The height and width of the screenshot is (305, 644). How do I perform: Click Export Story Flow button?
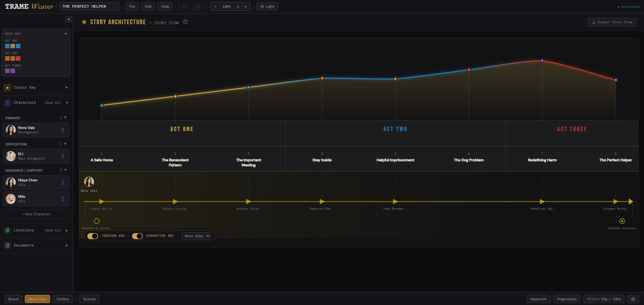(612, 22)
